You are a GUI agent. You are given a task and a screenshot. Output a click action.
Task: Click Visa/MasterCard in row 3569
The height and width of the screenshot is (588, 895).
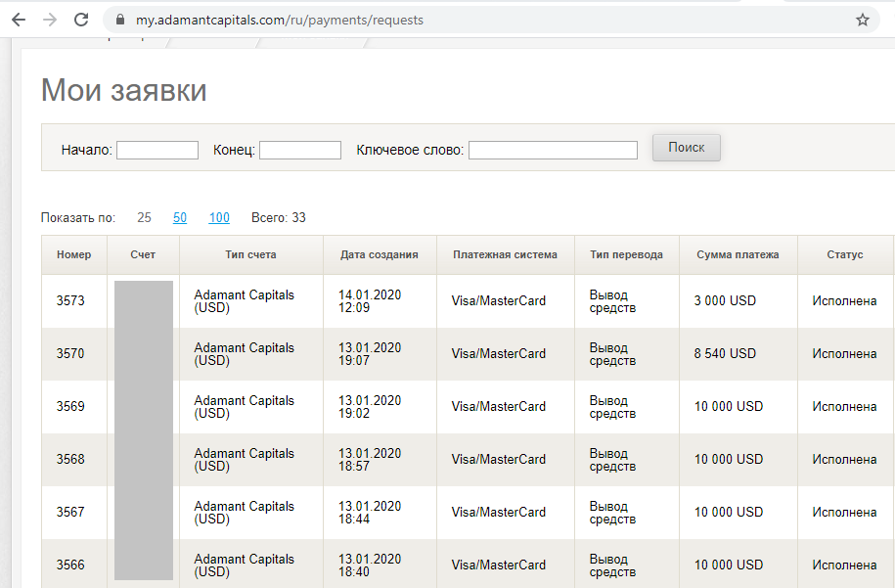(x=498, y=406)
